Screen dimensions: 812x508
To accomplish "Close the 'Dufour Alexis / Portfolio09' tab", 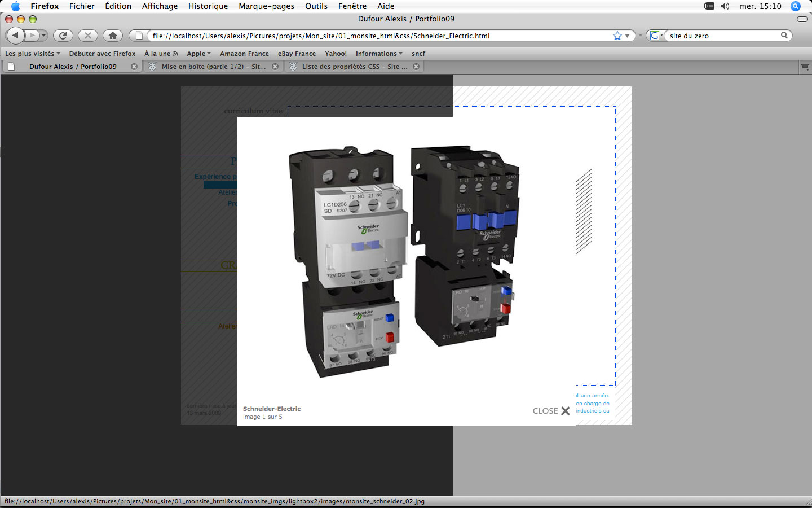I will pyautogui.click(x=134, y=67).
